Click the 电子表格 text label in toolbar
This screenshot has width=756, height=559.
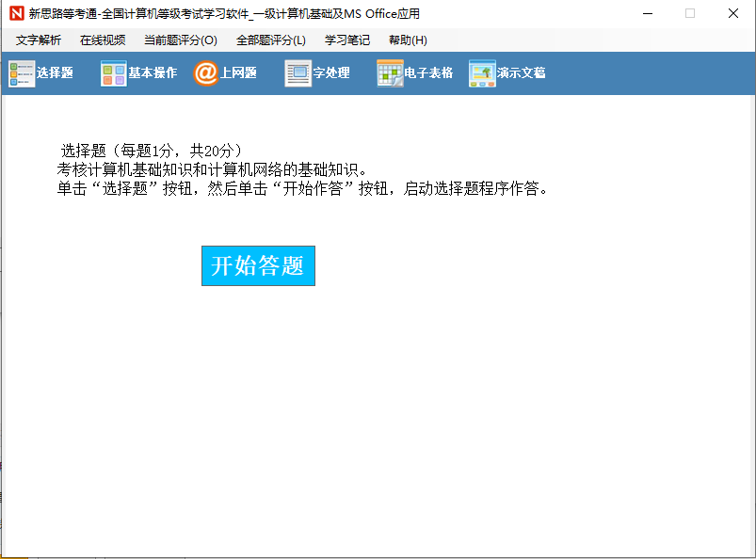[x=429, y=73]
